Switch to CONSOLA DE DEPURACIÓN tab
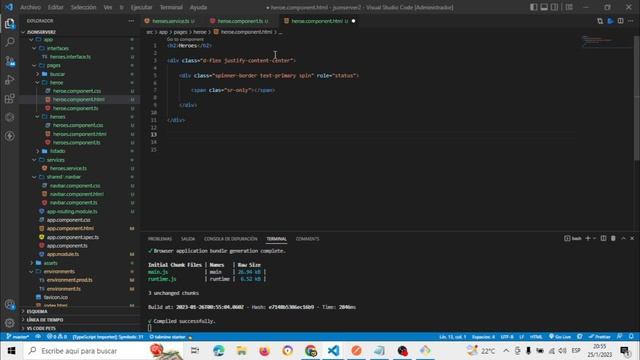Viewport: 640px width, 360px height. [231, 239]
